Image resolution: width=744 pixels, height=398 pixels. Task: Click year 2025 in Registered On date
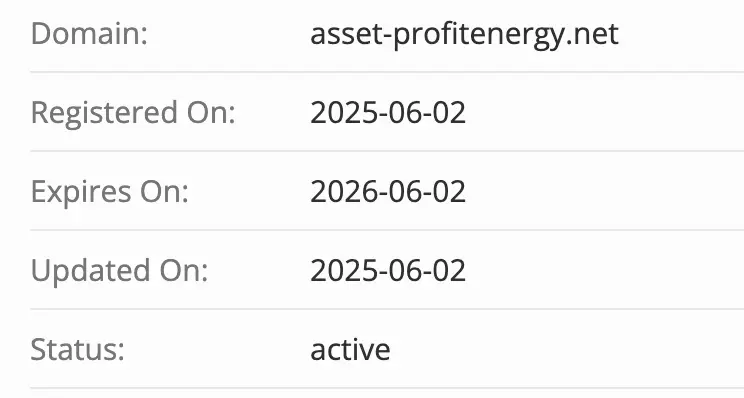pyautogui.click(x=342, y=113)
